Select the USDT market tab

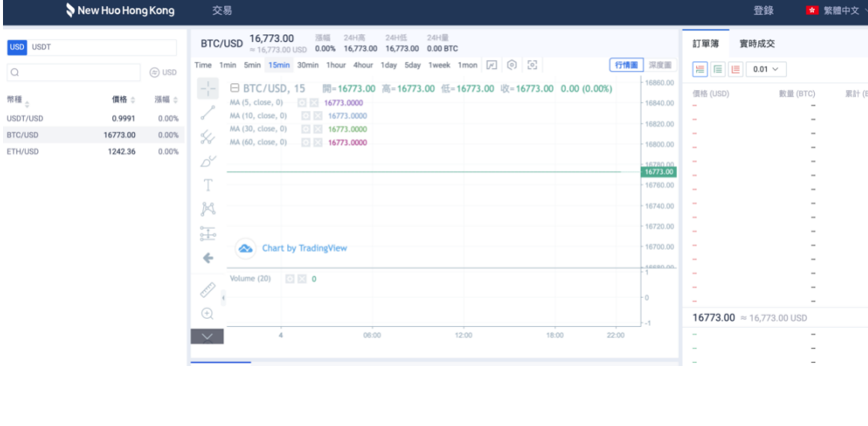point(41,47)
